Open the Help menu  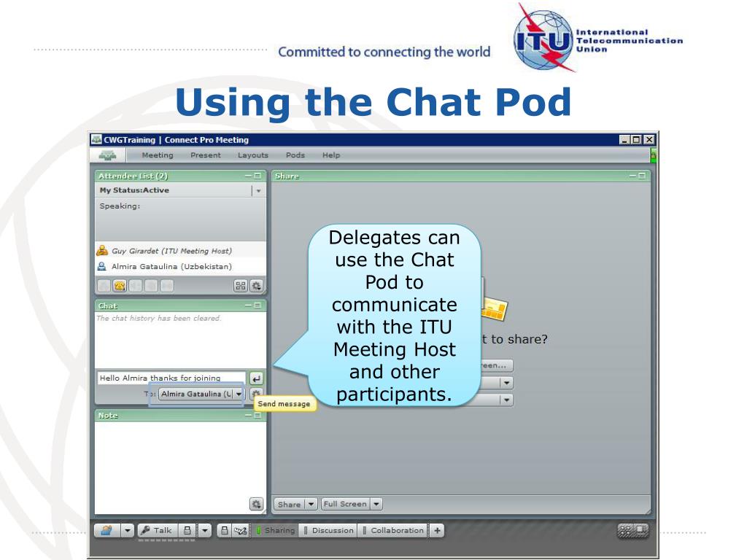click(331, 155)
